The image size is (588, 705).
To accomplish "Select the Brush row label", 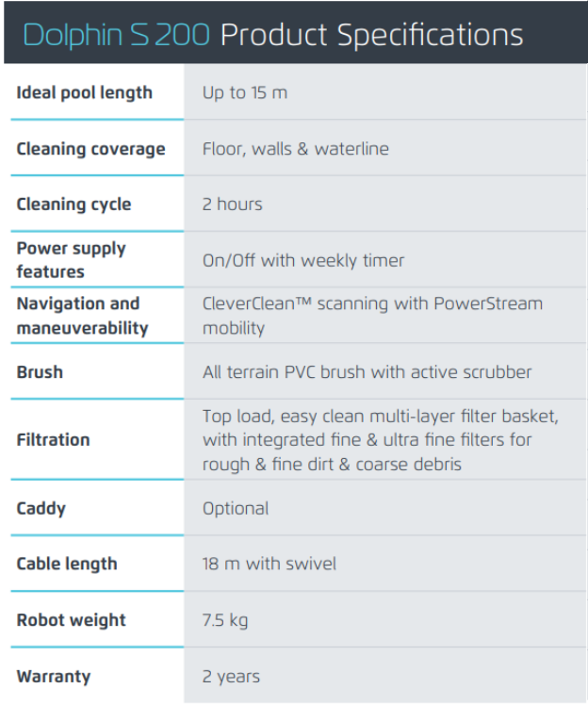I will 40,372.
